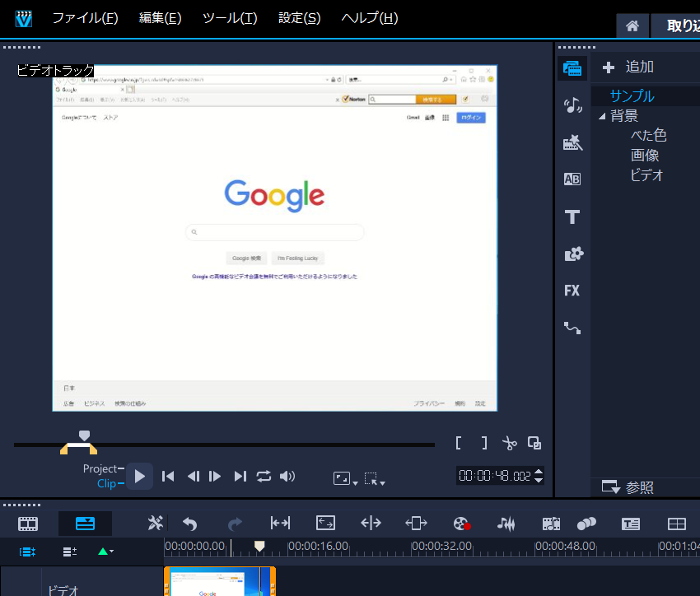
Task: Jump to the end button
Action: [x=240, y=477]
